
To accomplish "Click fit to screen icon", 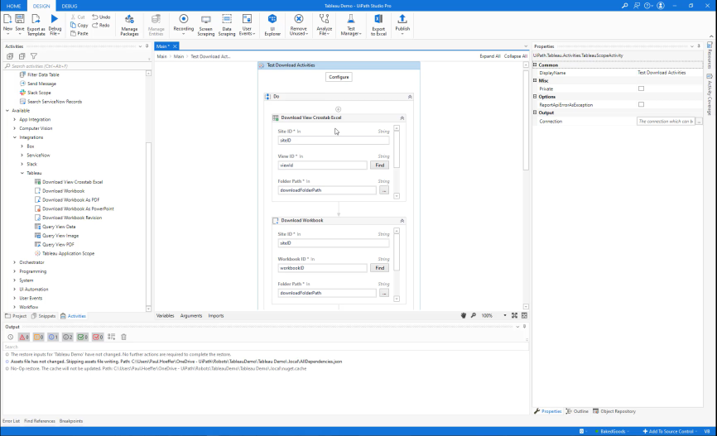I will 514,316.
